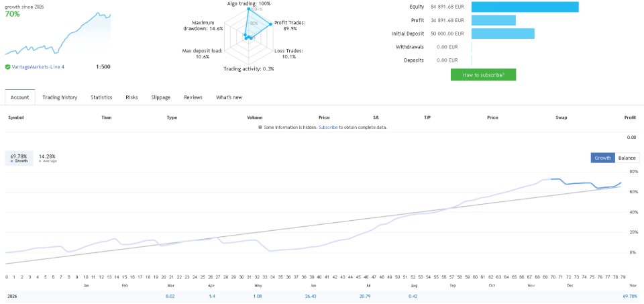
Task: Click the 70% growth figure
Action: pos(12,14)
